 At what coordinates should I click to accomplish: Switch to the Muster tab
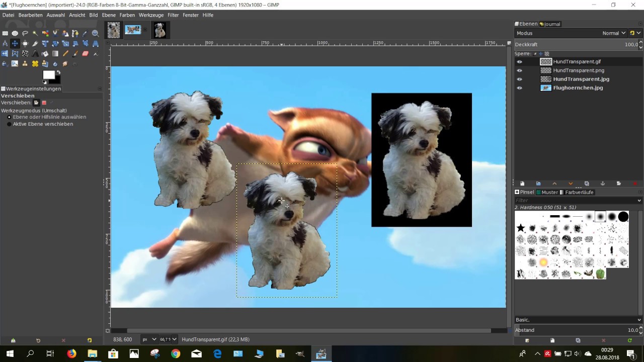pos(547,192)
